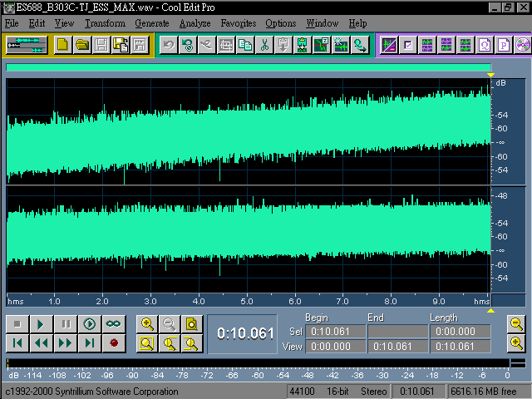The height and width of the screenshot is (399, 532).
Task: Zoom to right edge of selection icon
Action: coord(192,343)
